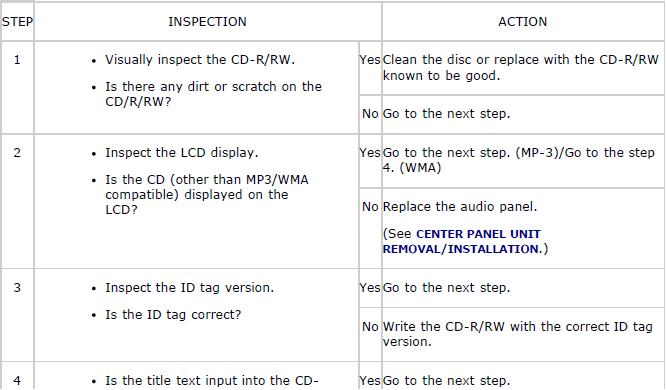Click 'Inspect the LCD display' bullet
Screen dimensions: 666x390
tap(182, 153)
